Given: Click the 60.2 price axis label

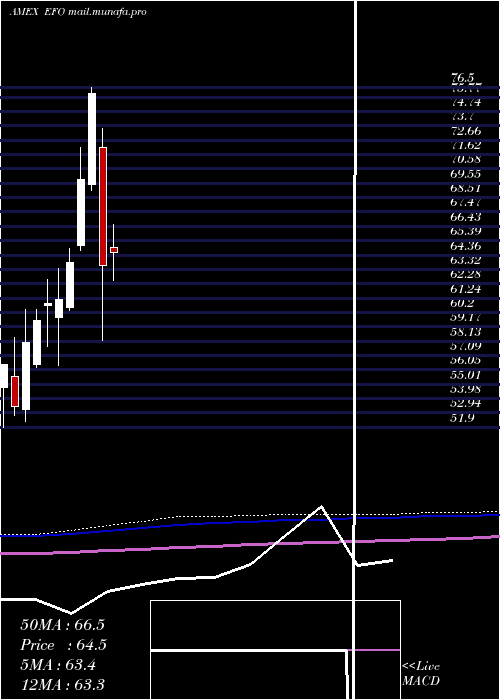Looking at the screenshot, I should click(462, 303).
